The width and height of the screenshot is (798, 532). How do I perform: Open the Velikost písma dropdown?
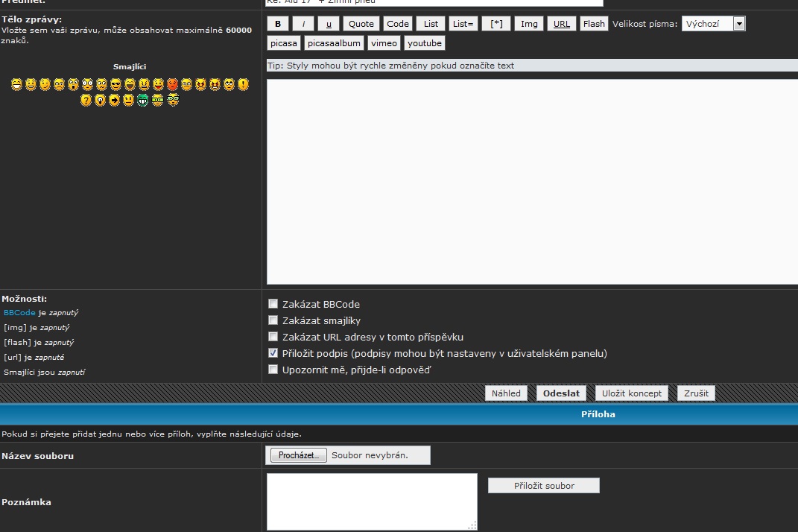(713, 24)
